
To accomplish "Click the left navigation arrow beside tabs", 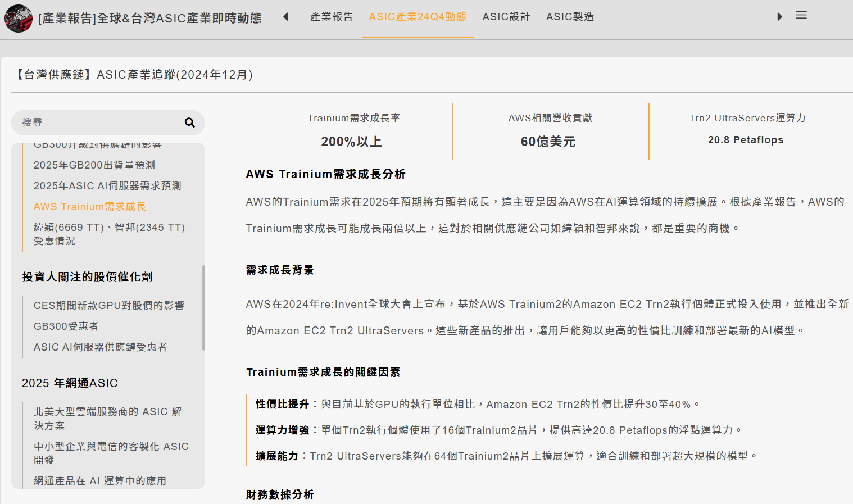I will click(286, 17).
